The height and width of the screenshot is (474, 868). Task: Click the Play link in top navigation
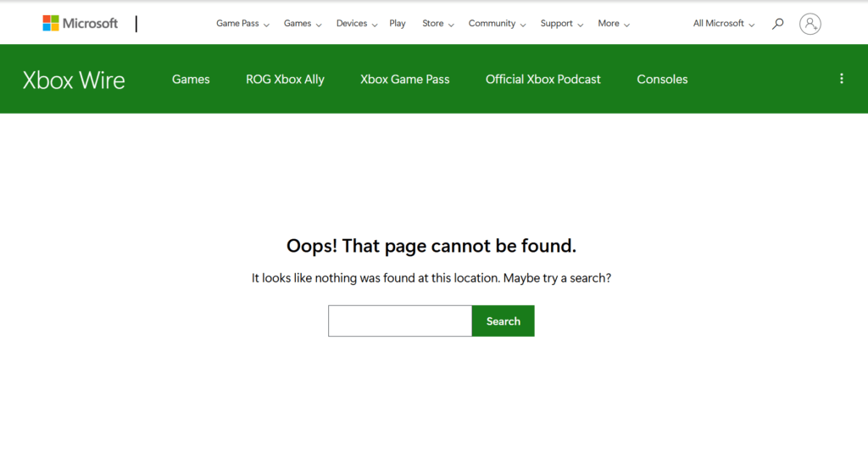coord(398,24)
